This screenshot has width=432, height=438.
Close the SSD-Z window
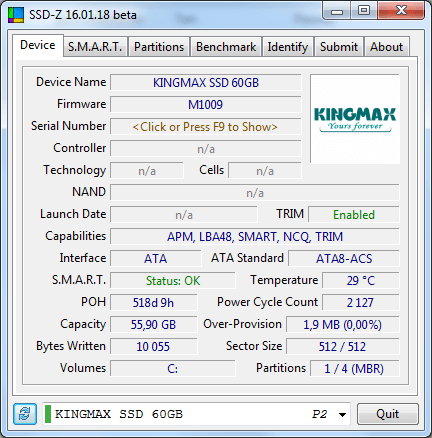point(401,11)
